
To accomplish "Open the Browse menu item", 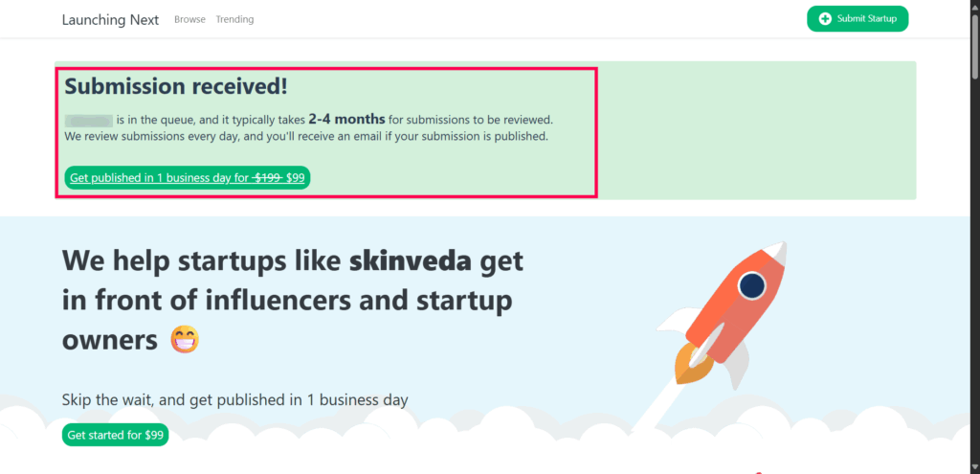I will pos(190,19).
